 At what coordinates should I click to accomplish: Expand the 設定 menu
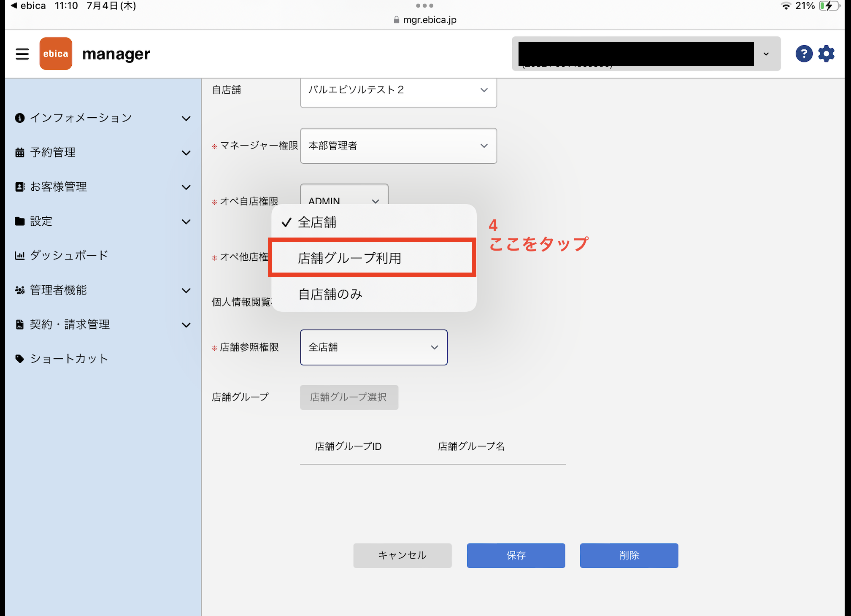click(186, 222)
